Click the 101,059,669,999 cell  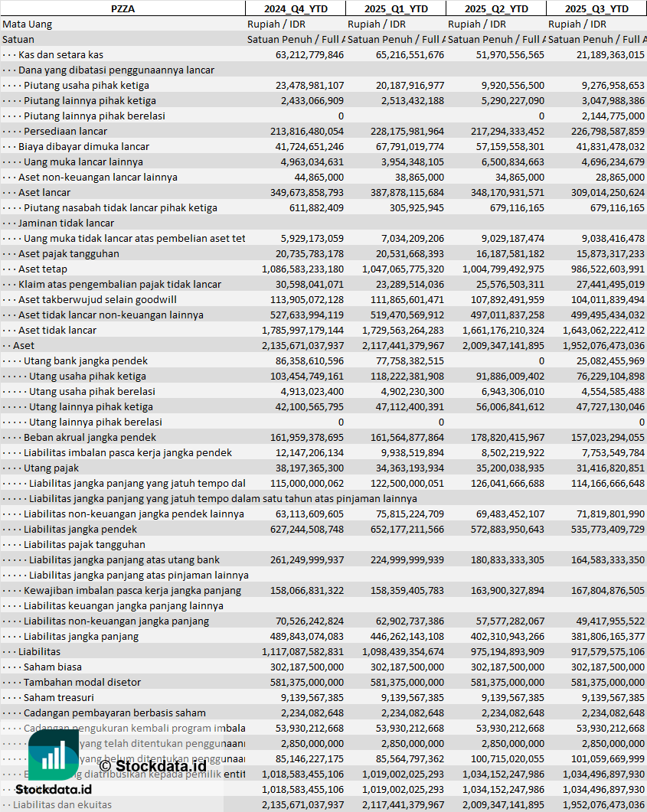(x=608, y=758)
